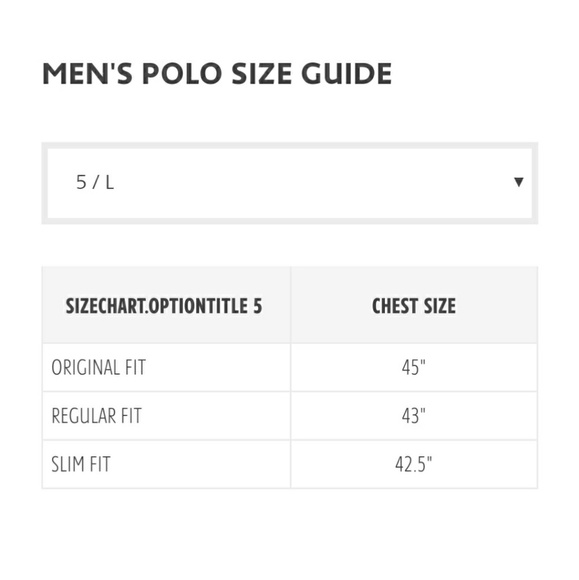Click the 5 / L selected size text
Screen dimensions: 579x580
point(95,182)
